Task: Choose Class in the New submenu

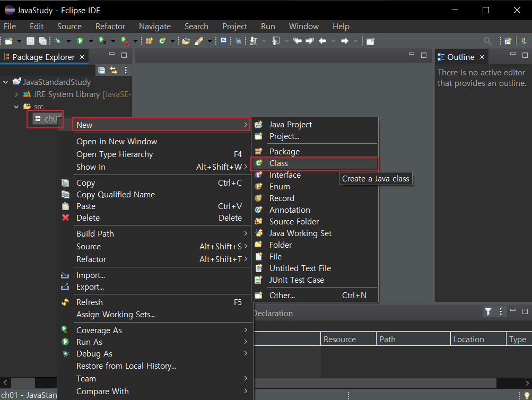Action: point(315,163)
